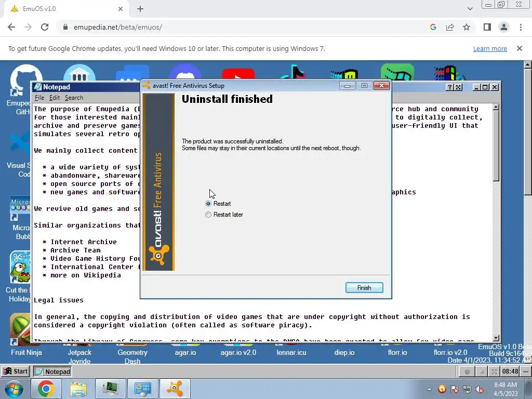532x399 pixels.
Task: Reload the emupedia page
Action: tap(45, 27)
